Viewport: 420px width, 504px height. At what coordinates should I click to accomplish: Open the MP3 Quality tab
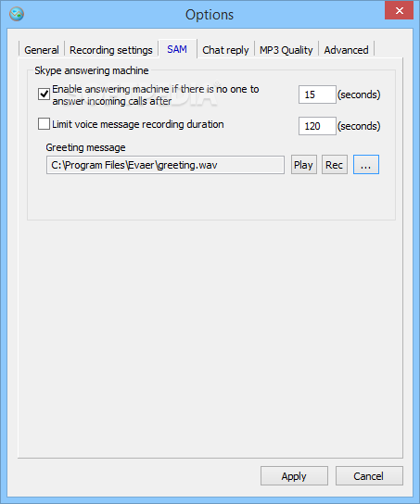click(x=286, y=50)
